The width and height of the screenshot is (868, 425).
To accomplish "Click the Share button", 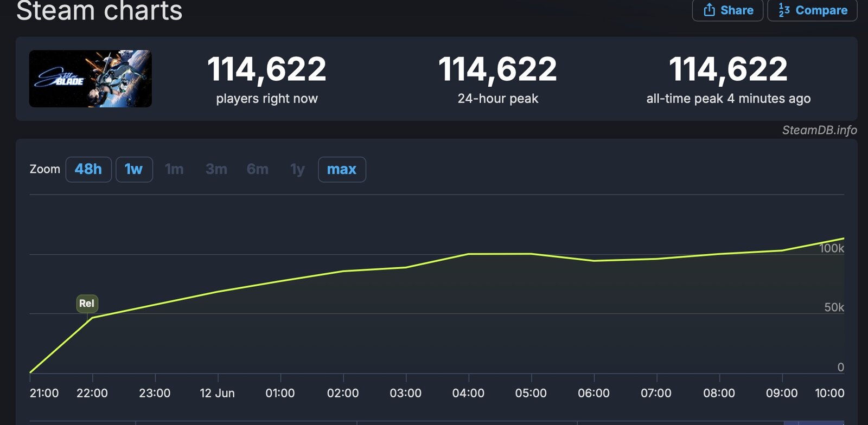I will (x=727, y=10).
